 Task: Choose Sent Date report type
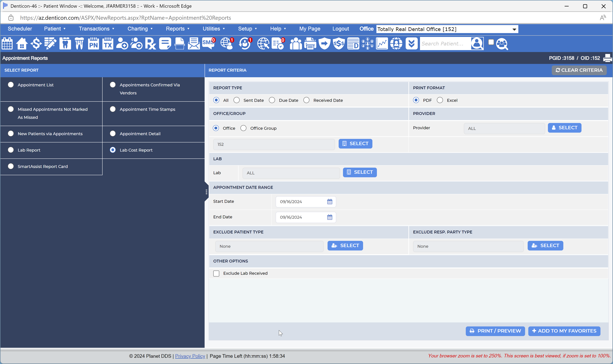(x=237, y=100)
